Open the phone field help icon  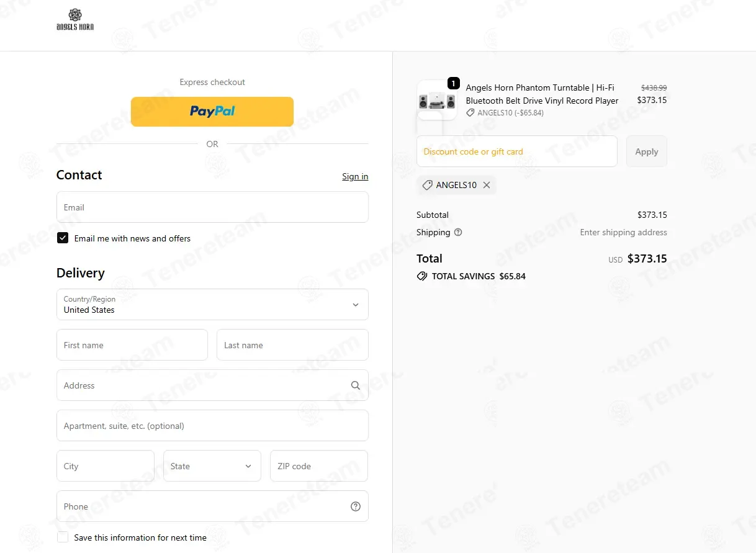pos(356,506)
